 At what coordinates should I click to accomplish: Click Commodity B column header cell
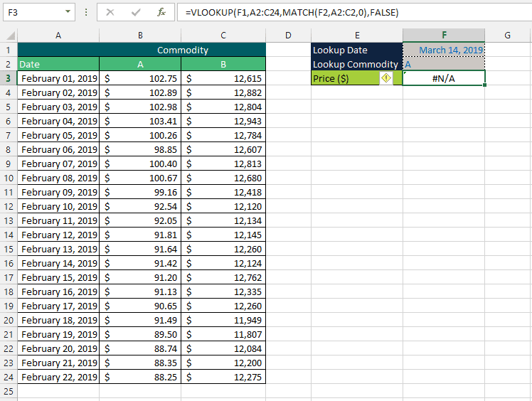tap(223, 64)
